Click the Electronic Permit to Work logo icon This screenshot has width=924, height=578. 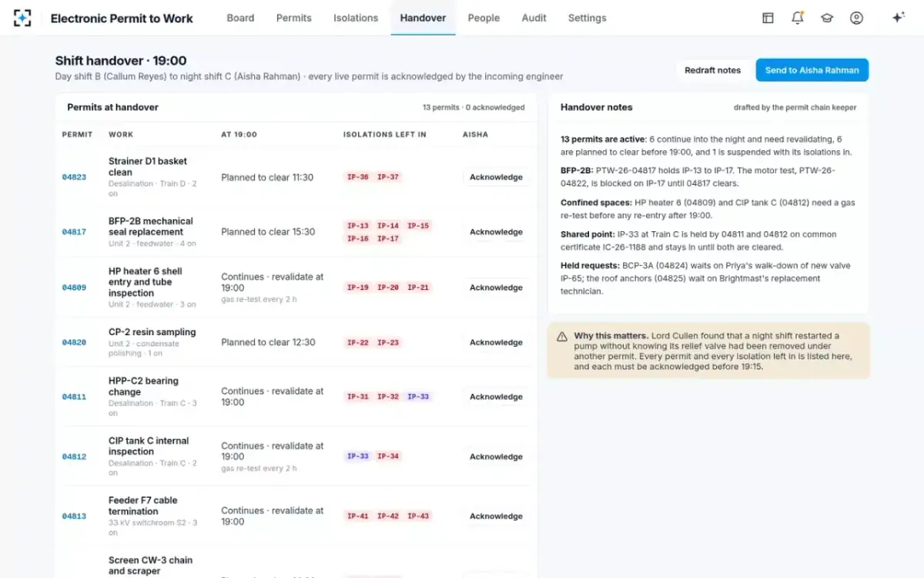[23, 18]
